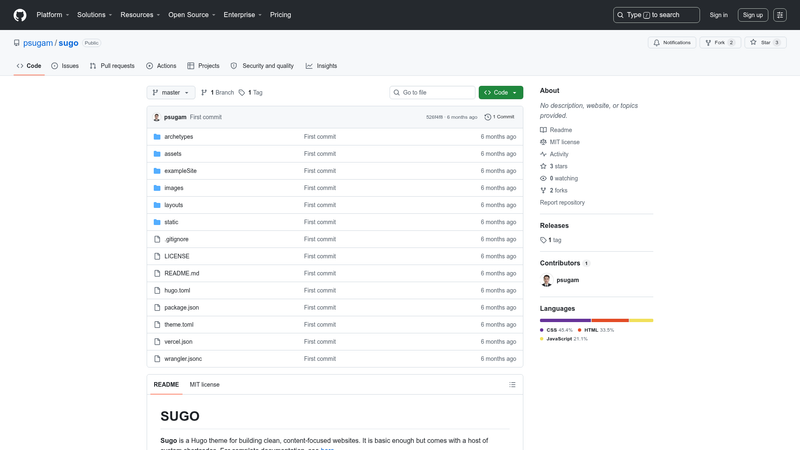View the package.json file

(182, 308)
